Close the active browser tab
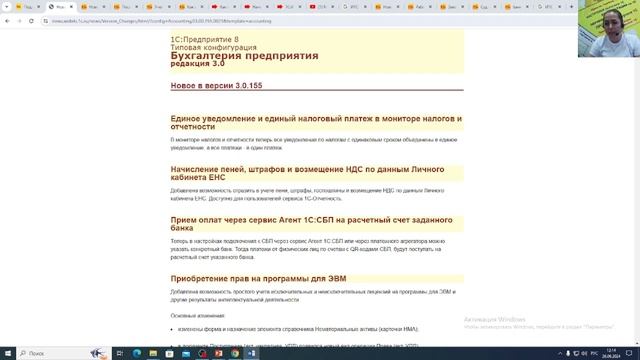Viewport: 640px width, 360px height. 71,7
